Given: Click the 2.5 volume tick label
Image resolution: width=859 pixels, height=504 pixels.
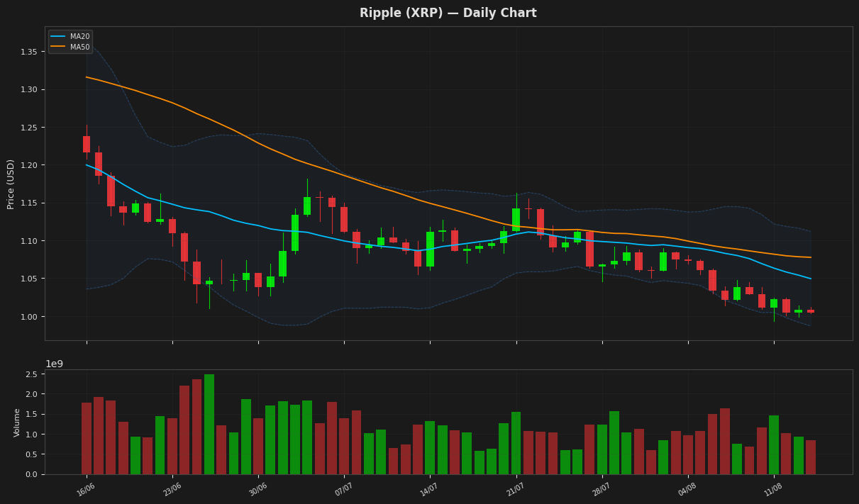Looking at the screenshot, I should [32, 374].
